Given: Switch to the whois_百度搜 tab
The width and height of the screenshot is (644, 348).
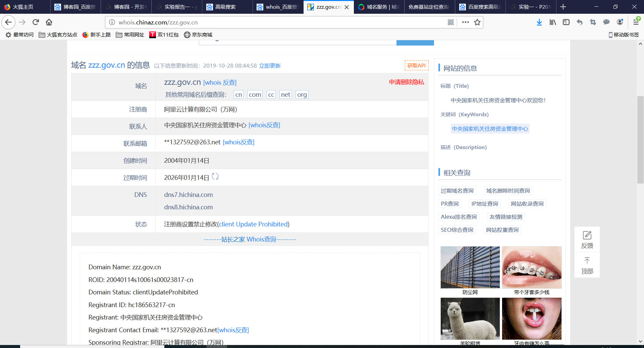Looking at the screenshot, I should pos(278,7).
